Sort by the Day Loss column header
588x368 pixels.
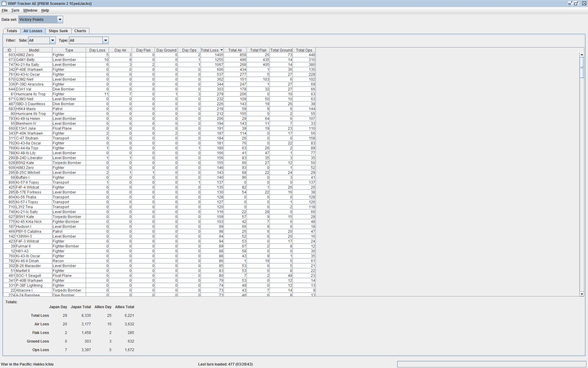click(x=97, y=50)
